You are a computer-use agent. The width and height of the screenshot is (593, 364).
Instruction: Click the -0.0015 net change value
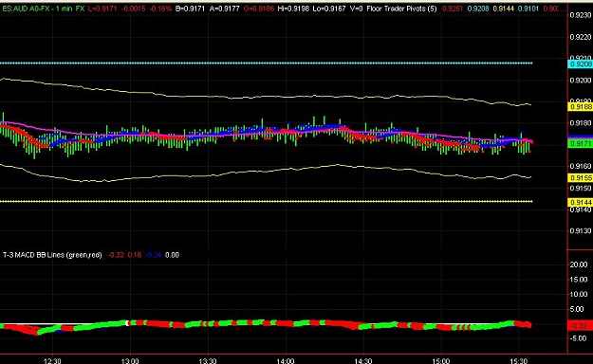[133, 8]
